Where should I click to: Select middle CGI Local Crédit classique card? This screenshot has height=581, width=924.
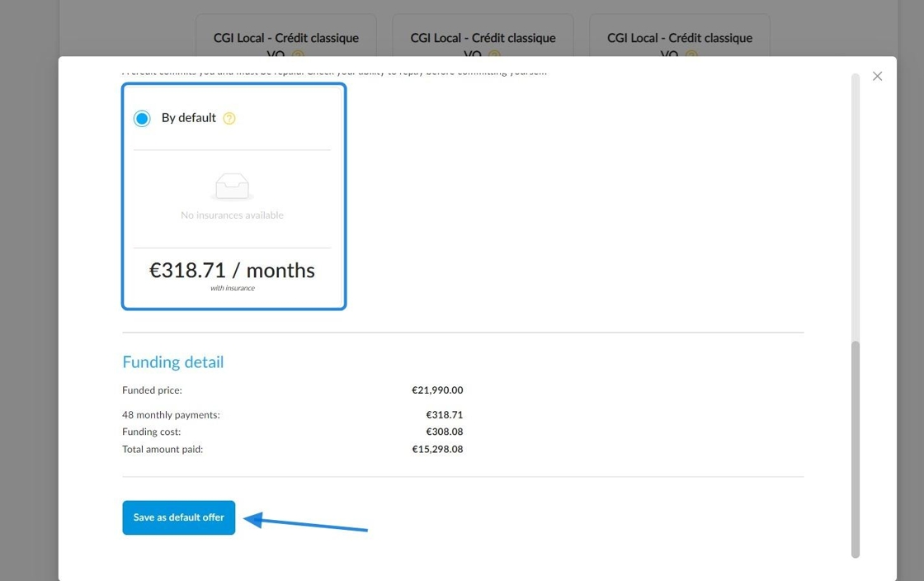point(483,36)
